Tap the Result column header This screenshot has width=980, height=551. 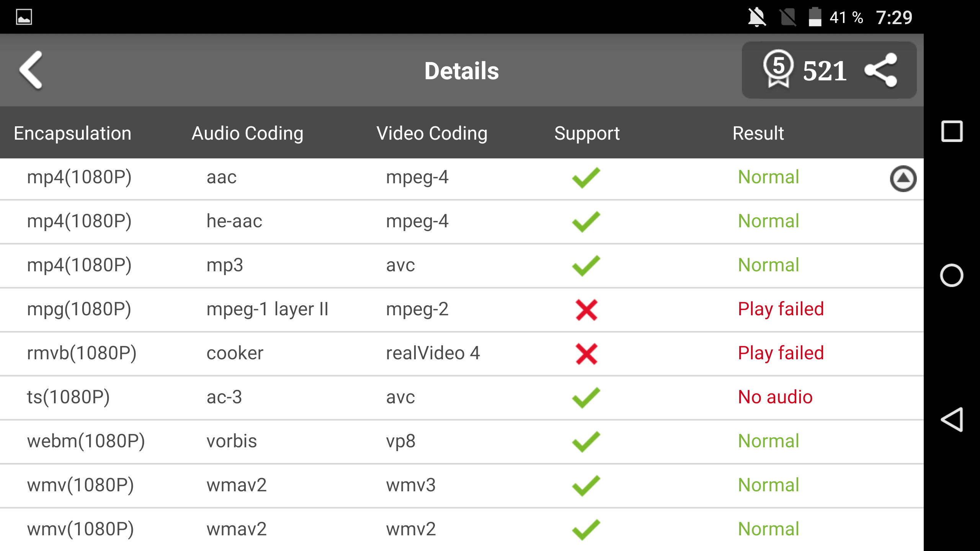[x=758, y=133]
